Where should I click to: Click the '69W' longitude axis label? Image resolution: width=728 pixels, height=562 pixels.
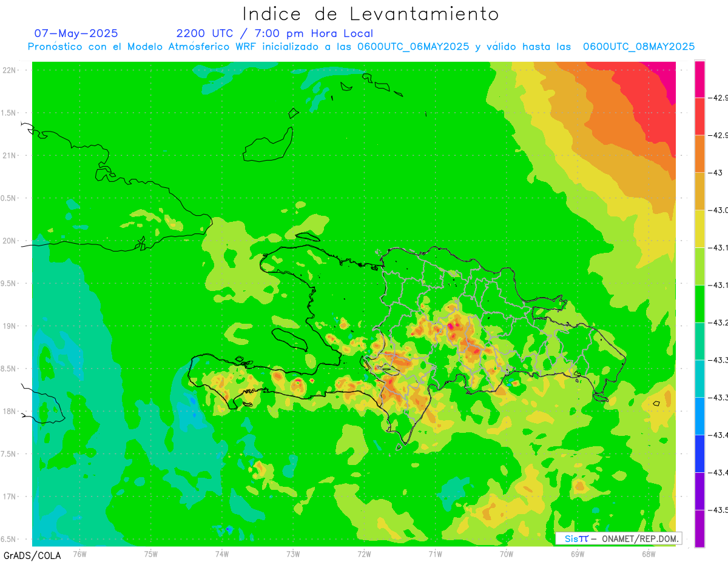click(x=578, y=554)
